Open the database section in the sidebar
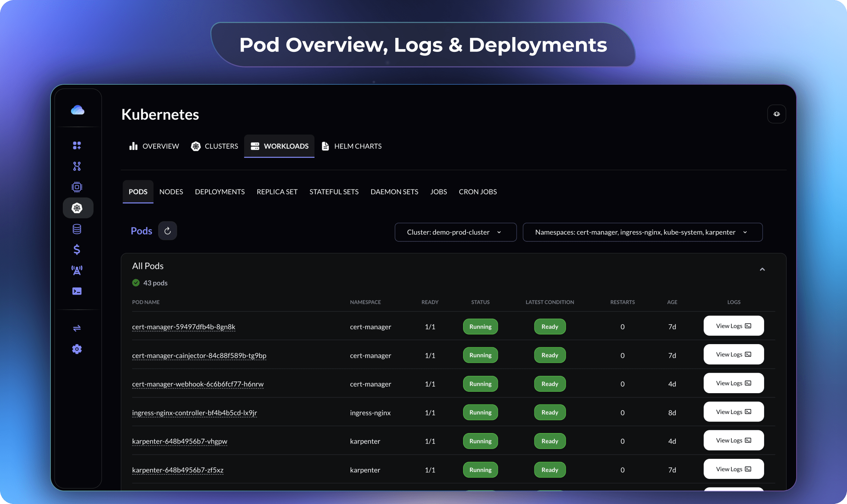 point(77,229)
